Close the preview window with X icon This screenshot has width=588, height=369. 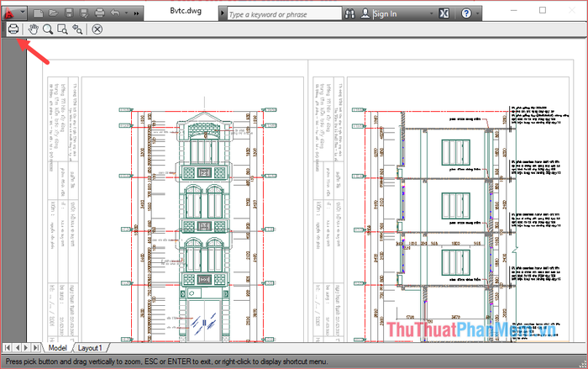coord(97,29)
